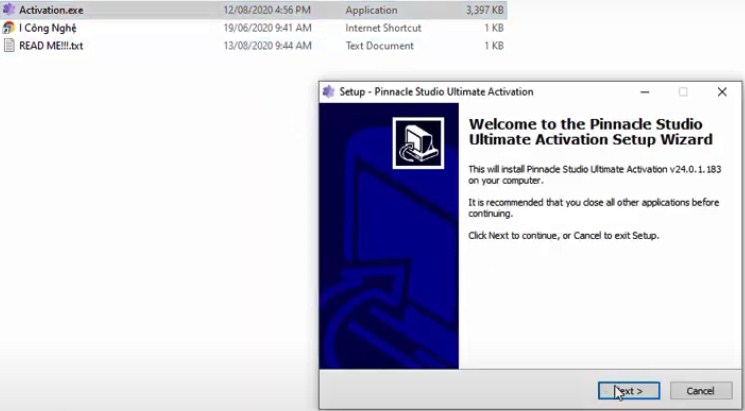745x411 pixels.
Task: Select the Công Nghệ shortcut browser icon
Action: click(9, 28)
